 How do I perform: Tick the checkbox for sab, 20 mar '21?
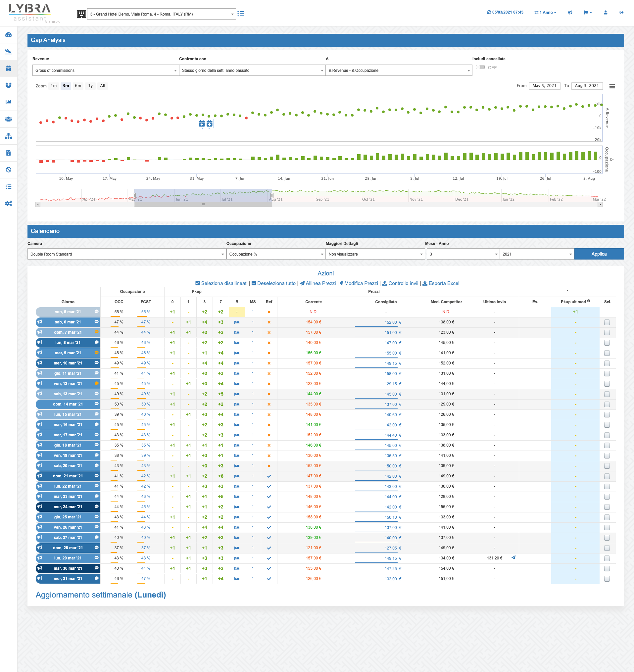607,466
